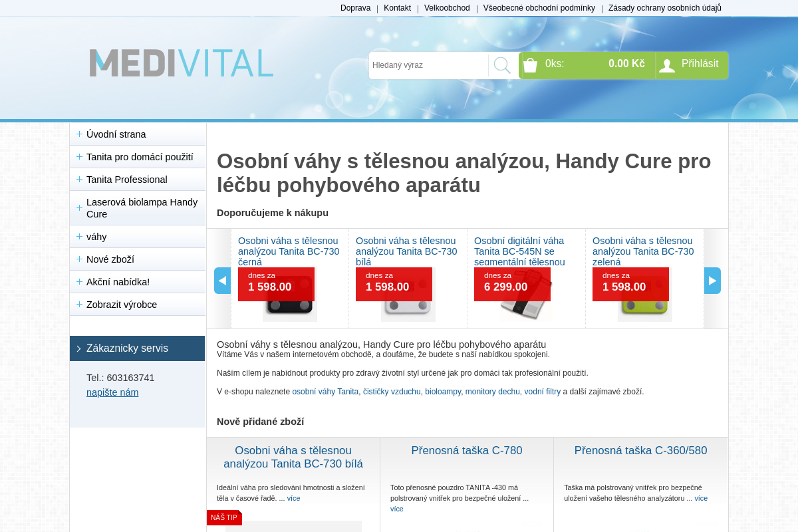Click 0ks: cart item count
798x532 pixels.
tap(555, 64)
